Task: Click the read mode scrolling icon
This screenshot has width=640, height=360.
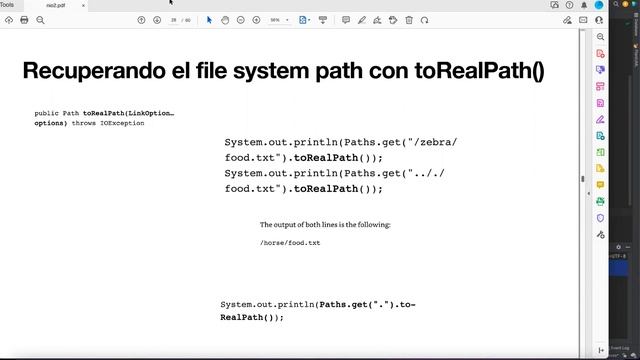Action: click(x=323, y=20)
